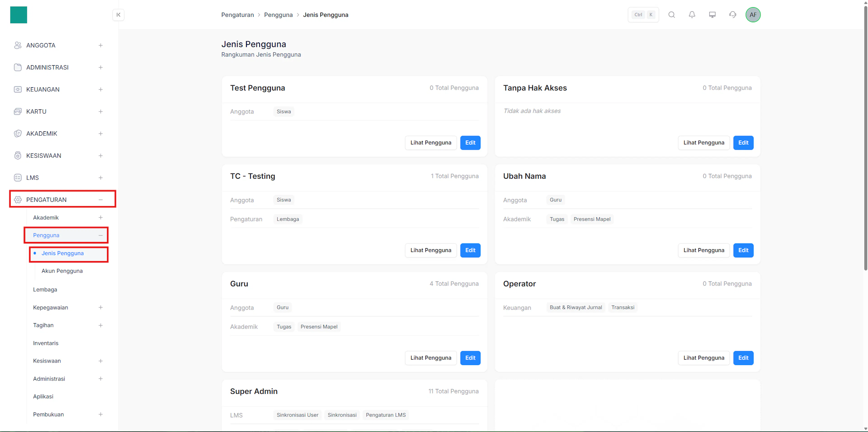
Task: Edit the Operator user type
Action: [x=743, y=358]
